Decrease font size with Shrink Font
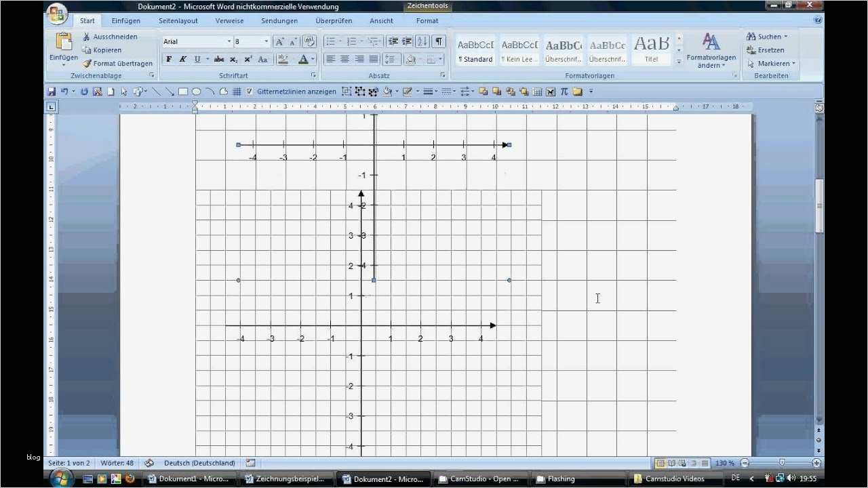Viewport: 868px width, 488px height. pyautogui.click(x=293, y=41)
